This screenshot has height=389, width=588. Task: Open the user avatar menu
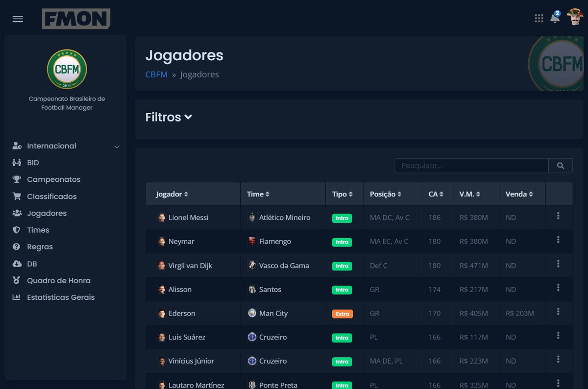click(575, 18)
